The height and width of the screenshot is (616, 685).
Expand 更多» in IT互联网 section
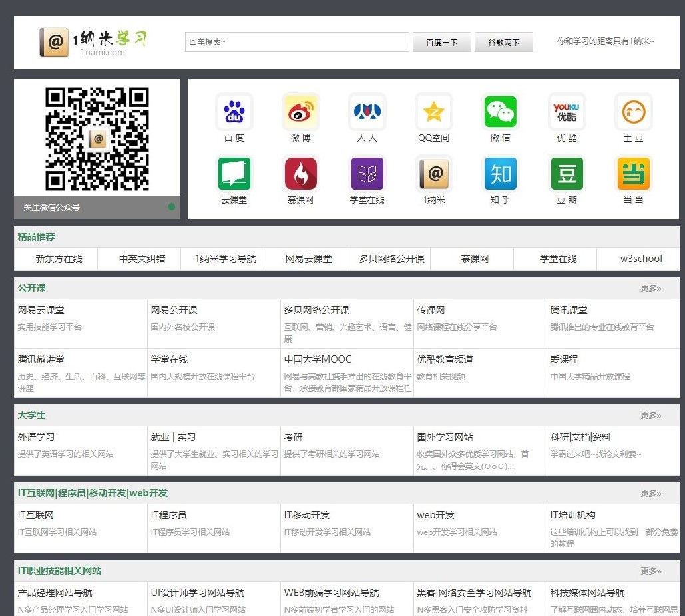651,493
